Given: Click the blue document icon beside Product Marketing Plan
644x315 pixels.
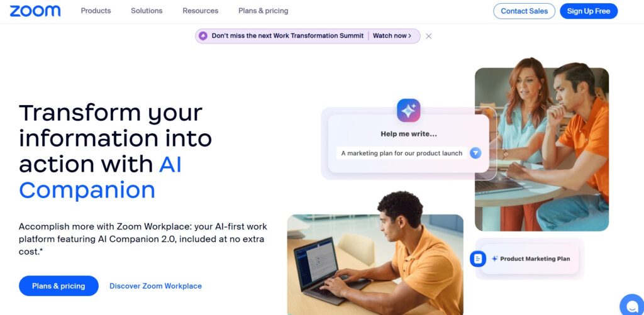Looking at the screenshot, I should coord(478,259).
